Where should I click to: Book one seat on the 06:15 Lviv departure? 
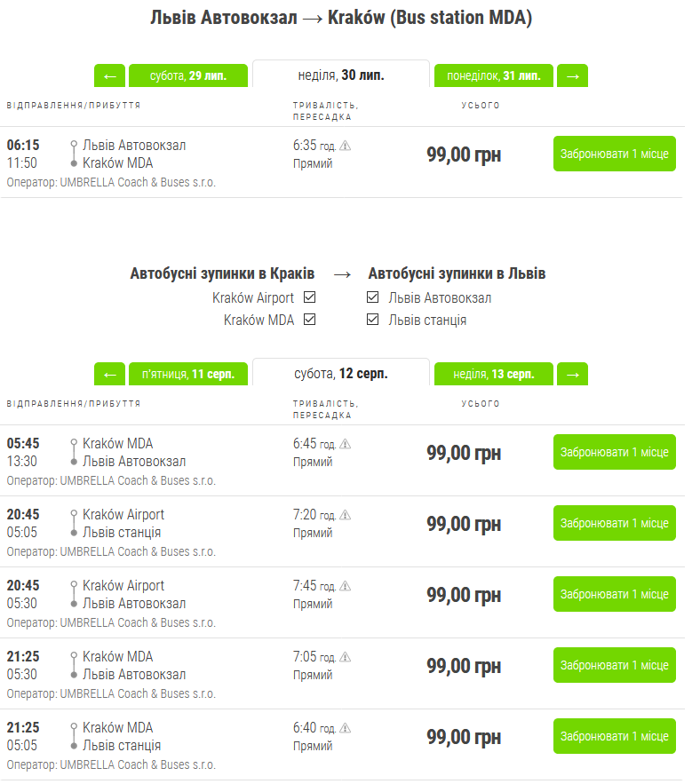click(x=614, y=154)
